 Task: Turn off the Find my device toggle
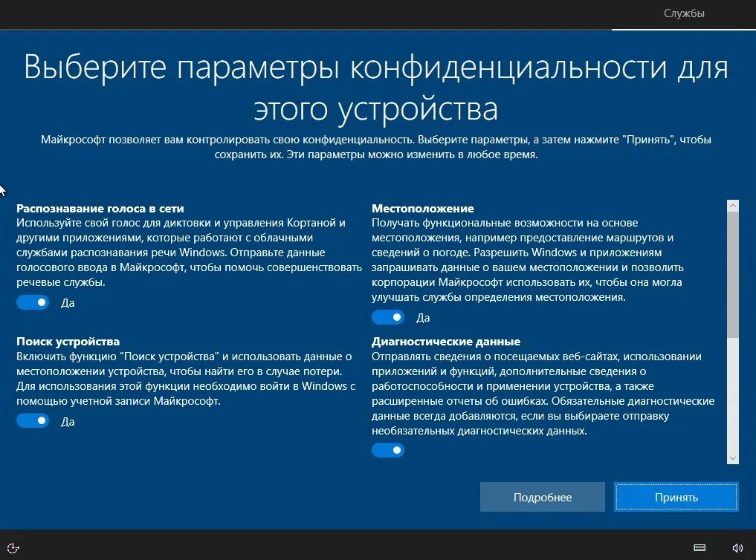(x=33, y=421)
